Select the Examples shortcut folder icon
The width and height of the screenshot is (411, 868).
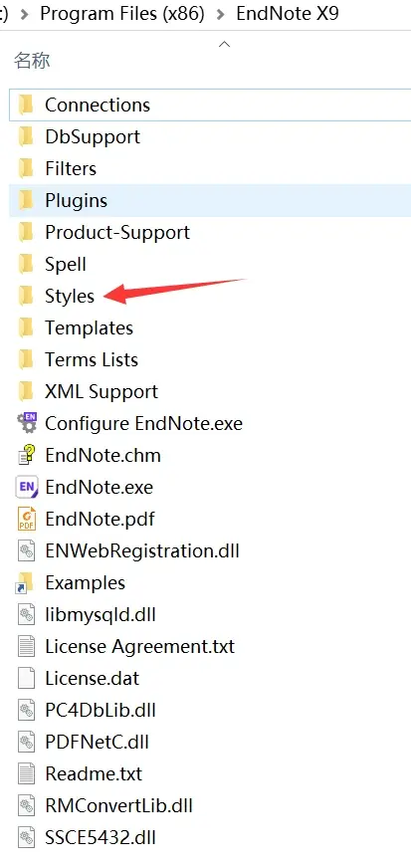26,583
